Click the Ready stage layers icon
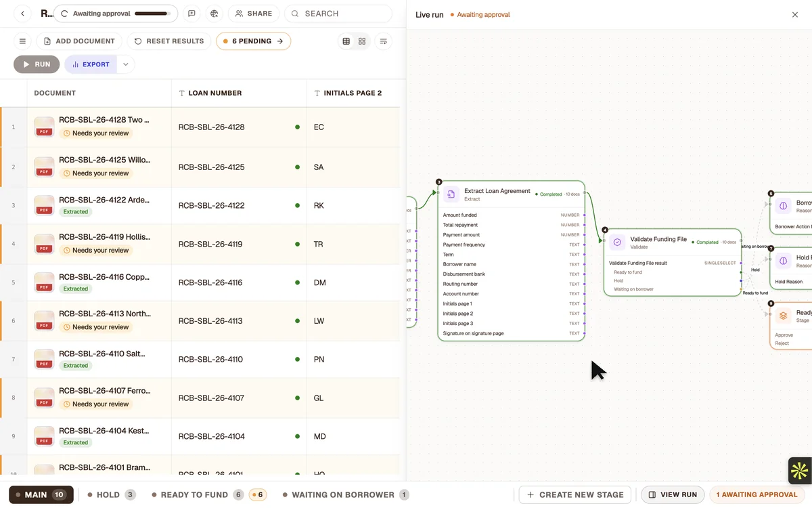The height and width of the screenshot is (508, 812). click(x=784, y=316)
